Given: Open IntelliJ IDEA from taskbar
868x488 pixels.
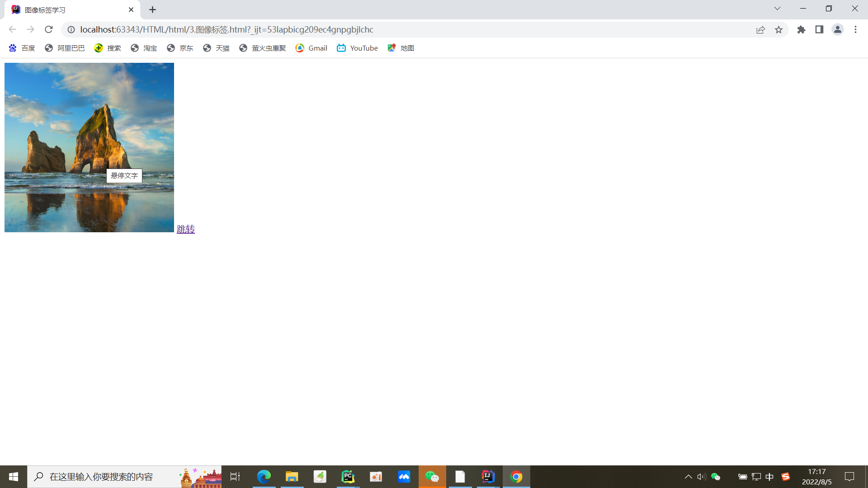Looking at the screenshot, I should coord(488,477).
